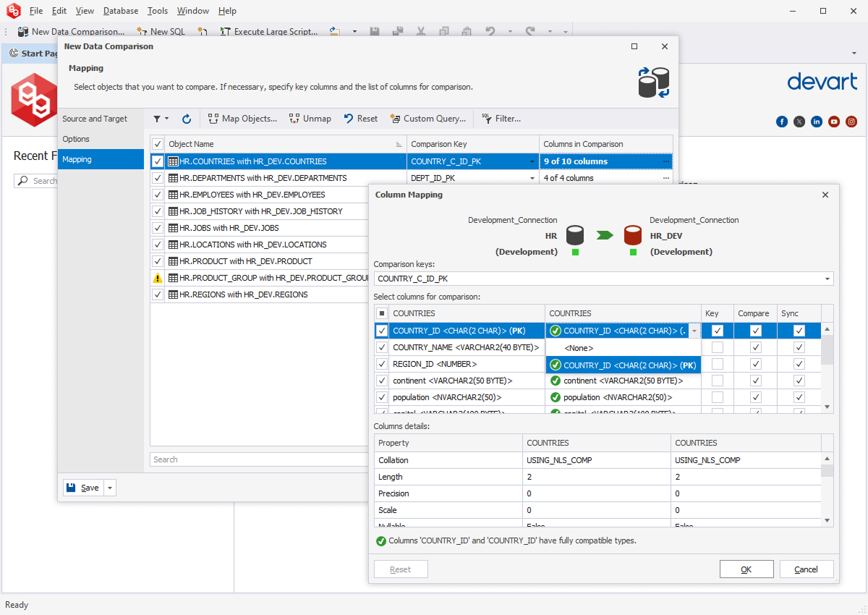The height and width of the screenshot is (615, 868).
Task: Open Map Objects tool
Action: tap(242, 119)
